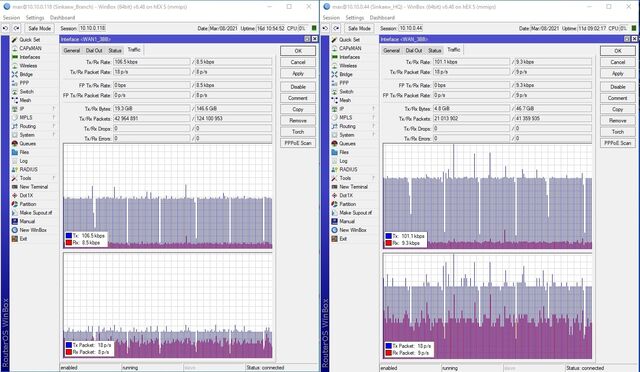Open RADIUS in left WinBox sidebar
The width and height of the screenshot is (640, 372).
point(25,169)
